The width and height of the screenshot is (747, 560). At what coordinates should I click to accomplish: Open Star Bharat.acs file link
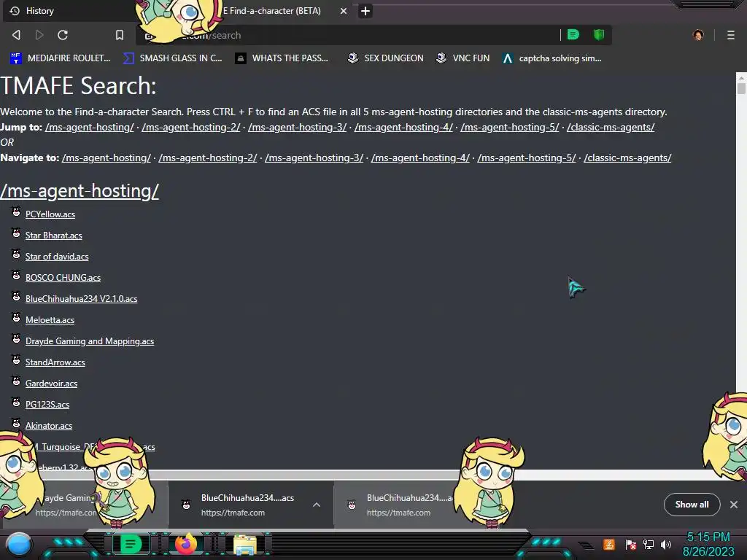[x=53, y=236]
